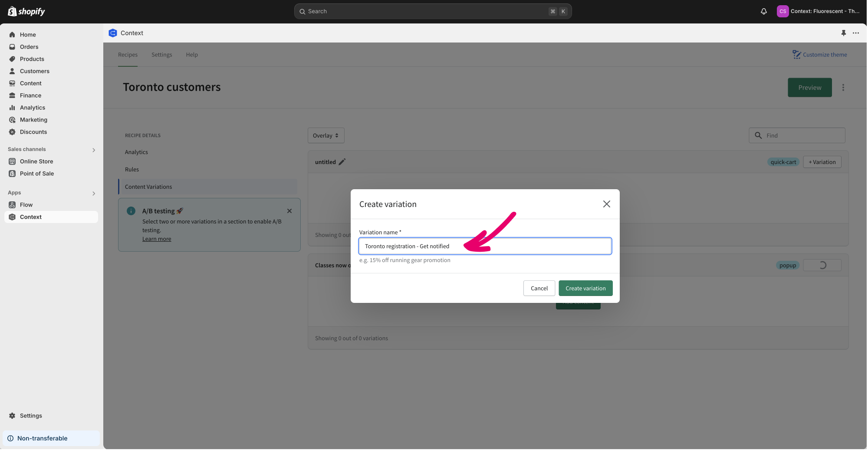Open the Customize theme link
Image resolution: width=868 pixels, height=450 pixels.
pos(819,55)
